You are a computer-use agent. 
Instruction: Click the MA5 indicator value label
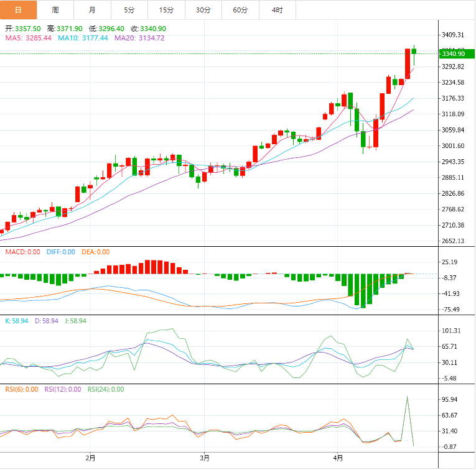tap(29, 38)
